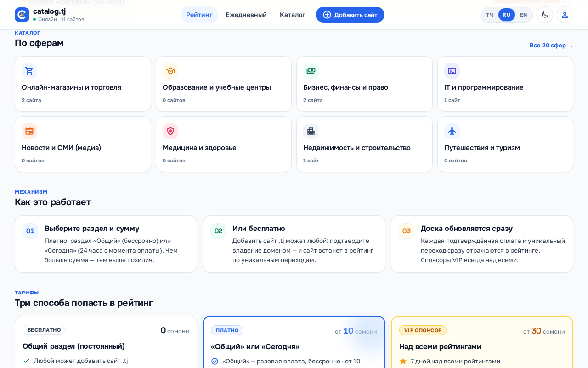Click checkmark icon beside Любой может добавить
The height and width of the screenshot is (368, 588).
tap(26, 361)
